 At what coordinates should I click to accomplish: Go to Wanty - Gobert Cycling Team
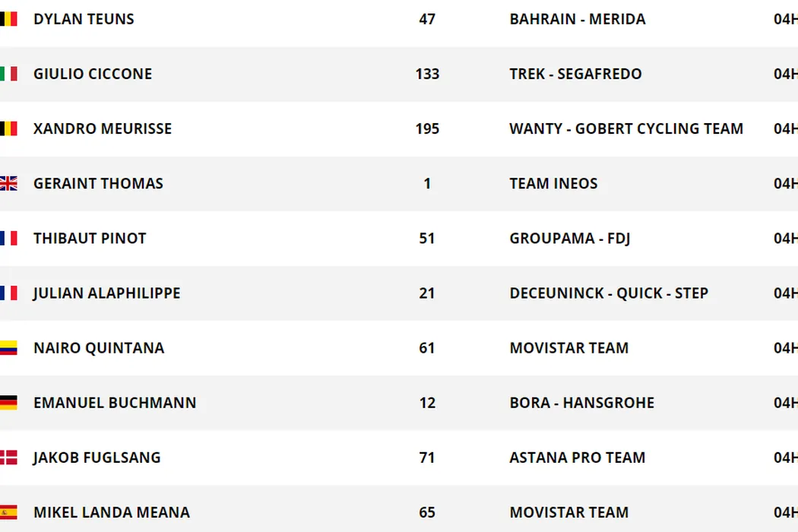click(x=626, y=128)
